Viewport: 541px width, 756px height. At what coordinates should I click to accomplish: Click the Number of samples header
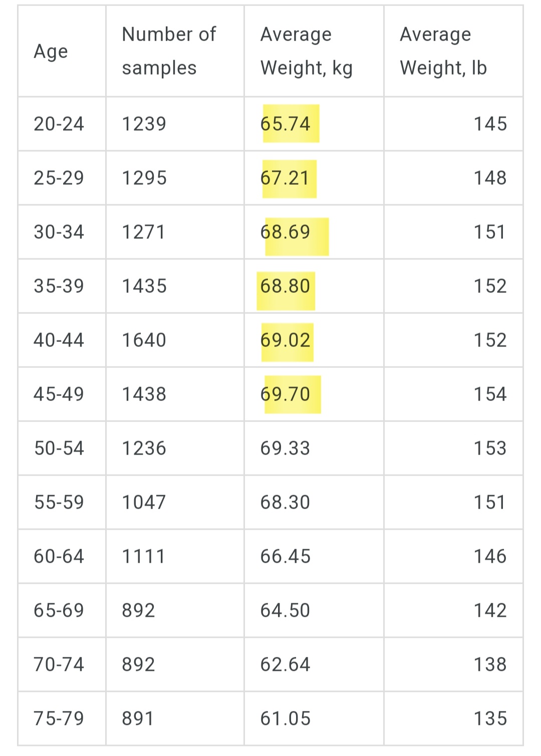(x=169, y=51)
